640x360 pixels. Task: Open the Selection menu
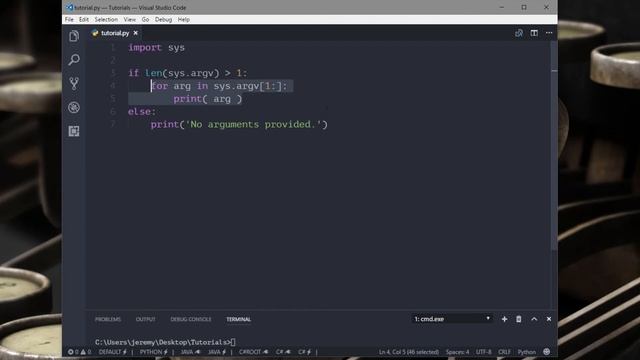[x=106, y=20]
